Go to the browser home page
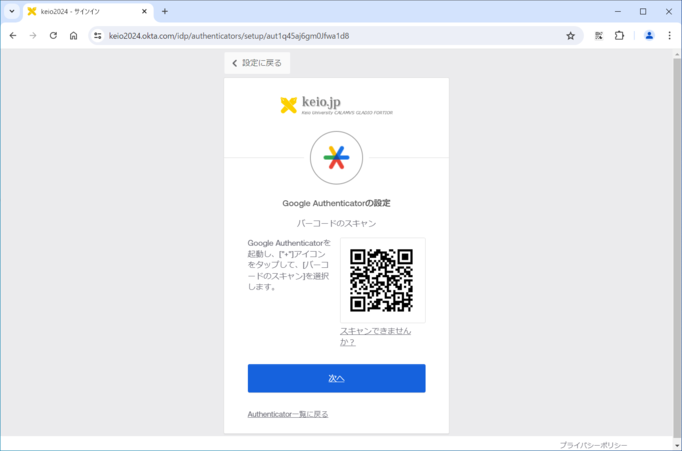 (x=73, y=35)
